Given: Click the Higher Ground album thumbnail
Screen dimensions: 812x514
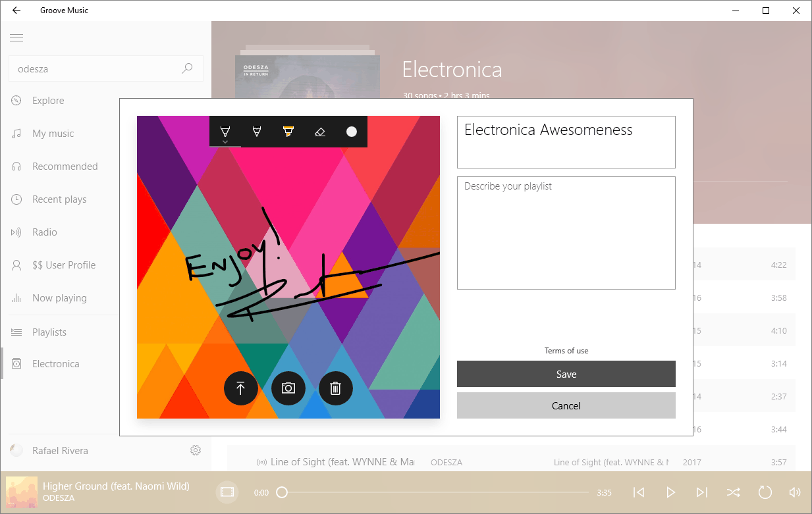Looking at the screenshot, I should pyautogui.click(x=22, y=492).
